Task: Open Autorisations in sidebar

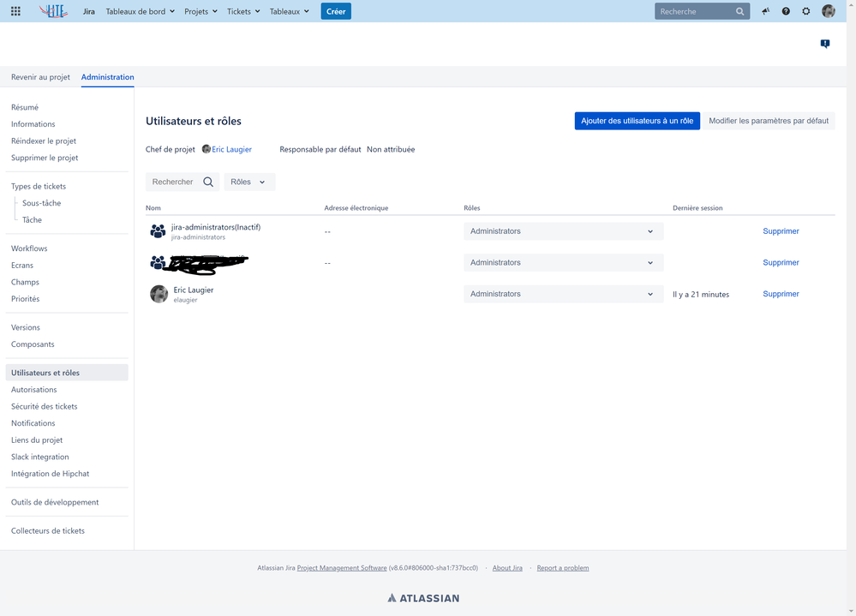Action: tap(34, 390)
